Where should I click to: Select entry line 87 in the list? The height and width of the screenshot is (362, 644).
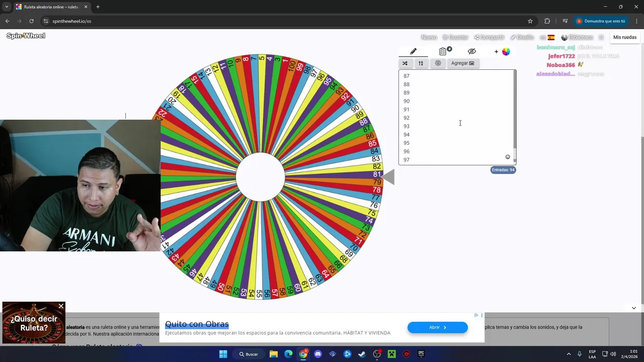(x=407, y=76)
